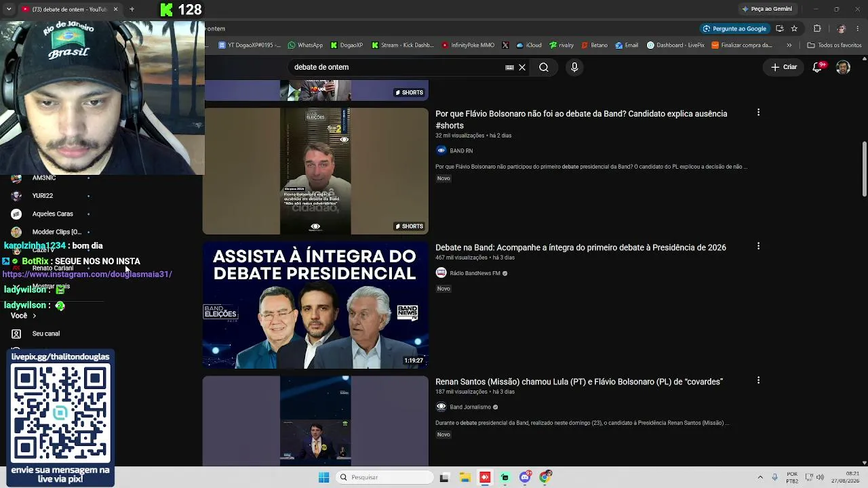Open Discord from the taskbar
868x488 pixels.
525,477
